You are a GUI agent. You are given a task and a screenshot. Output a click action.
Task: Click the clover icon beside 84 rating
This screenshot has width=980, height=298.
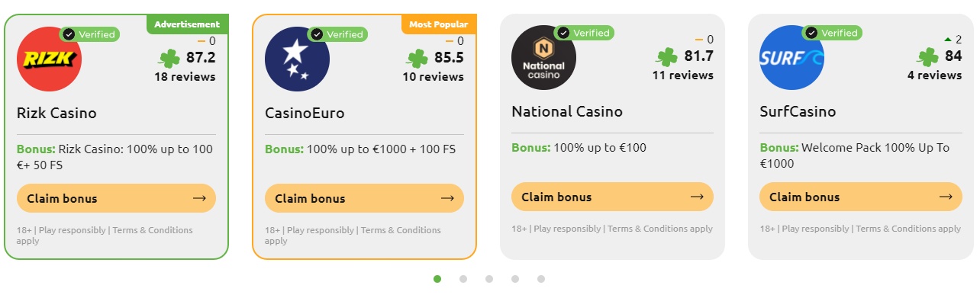click(927, 56)
